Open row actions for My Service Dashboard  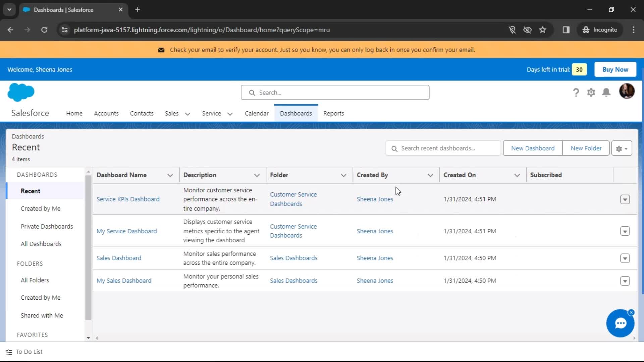tap(625, 231)
